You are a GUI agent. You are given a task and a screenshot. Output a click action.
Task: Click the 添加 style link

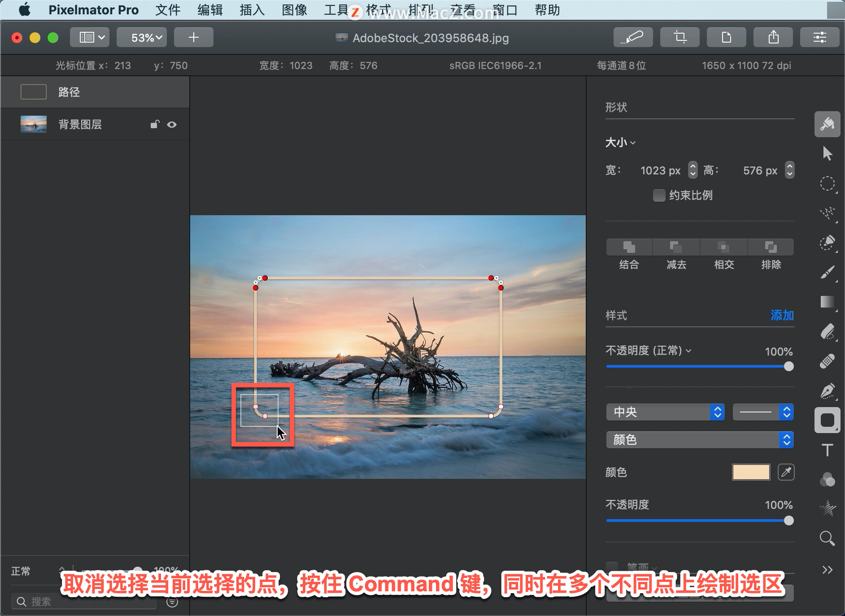click(782, 315)
